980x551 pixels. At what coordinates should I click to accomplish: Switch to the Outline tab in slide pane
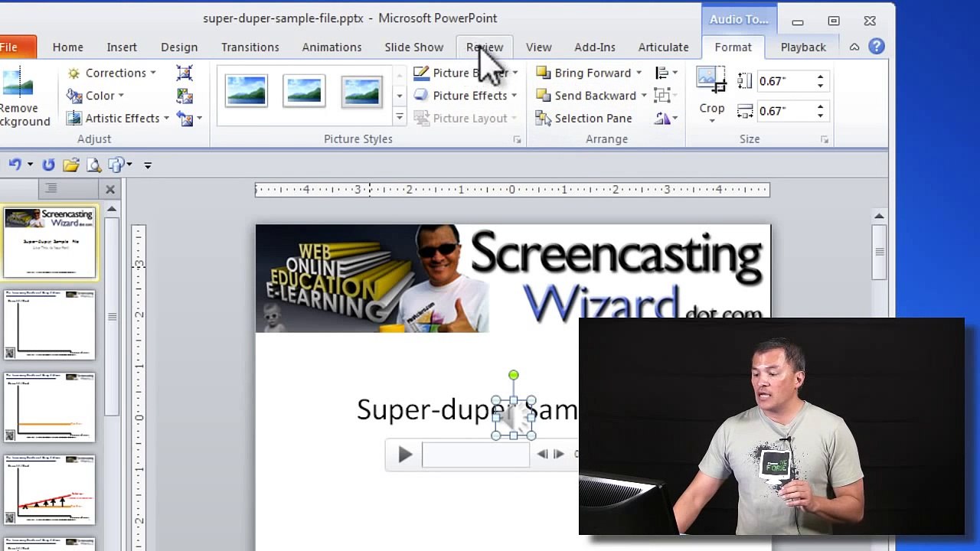pyautogui.click(x=51, y=188)
